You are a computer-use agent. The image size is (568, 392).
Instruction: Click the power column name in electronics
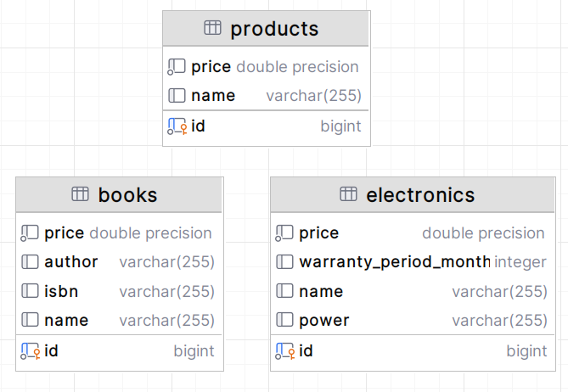click(324, 321)
